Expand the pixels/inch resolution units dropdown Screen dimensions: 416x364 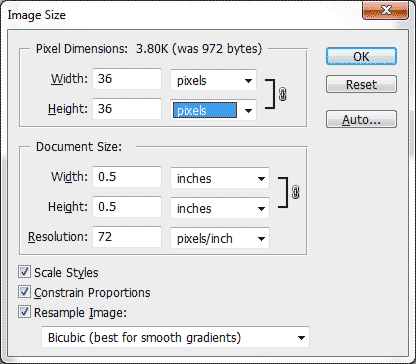click(220, 238)
